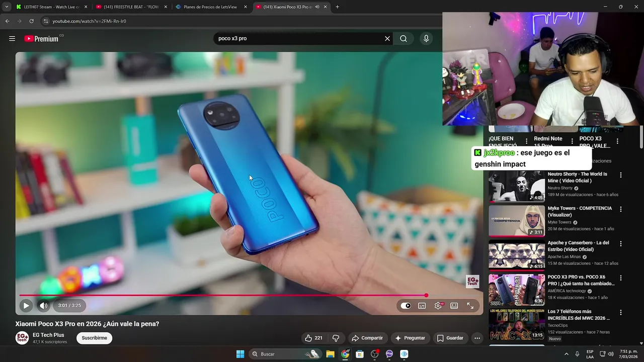
Task: View site information icon in address bar
Action: [x=46, y=21]
